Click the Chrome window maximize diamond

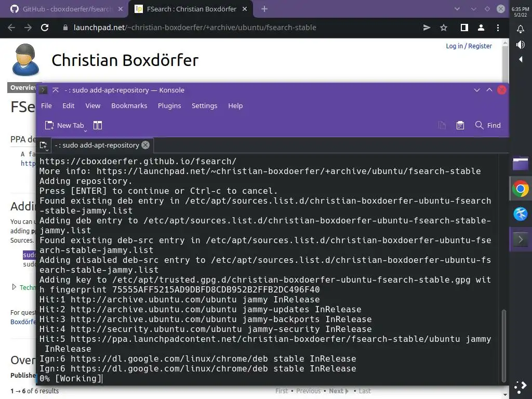(487, 9)
